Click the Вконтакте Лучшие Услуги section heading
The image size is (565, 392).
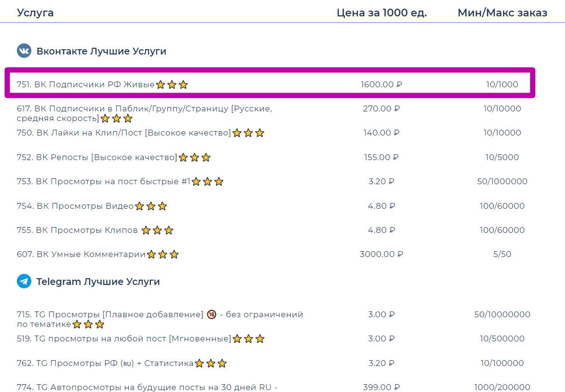pos(101,51)
